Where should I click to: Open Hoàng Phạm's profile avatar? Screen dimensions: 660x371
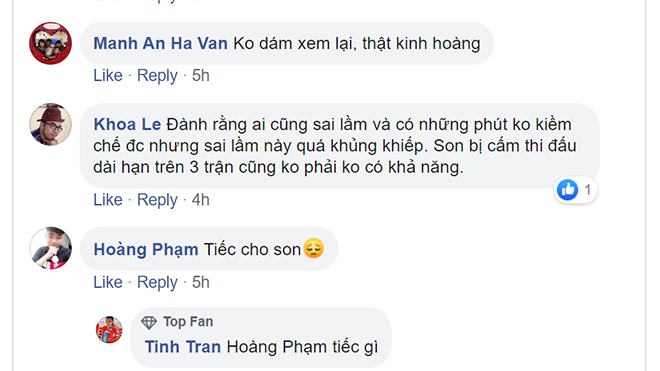coord(51,248)
